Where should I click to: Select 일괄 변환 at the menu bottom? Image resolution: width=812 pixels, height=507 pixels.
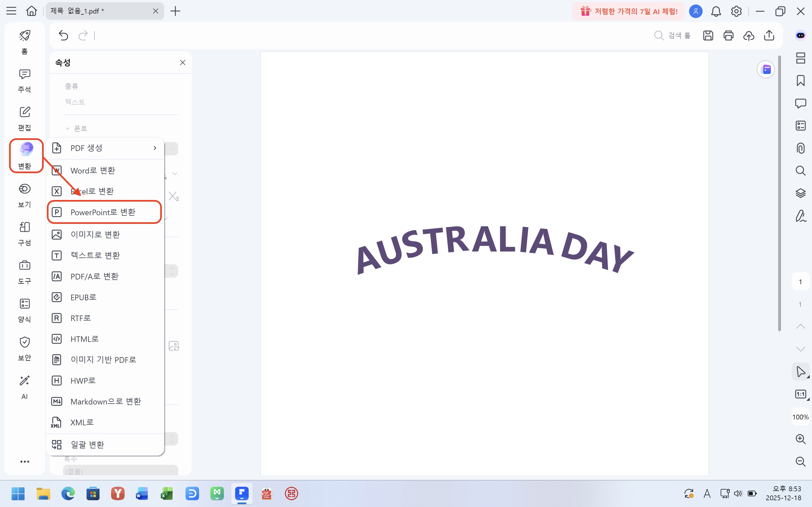pos(88,444)
